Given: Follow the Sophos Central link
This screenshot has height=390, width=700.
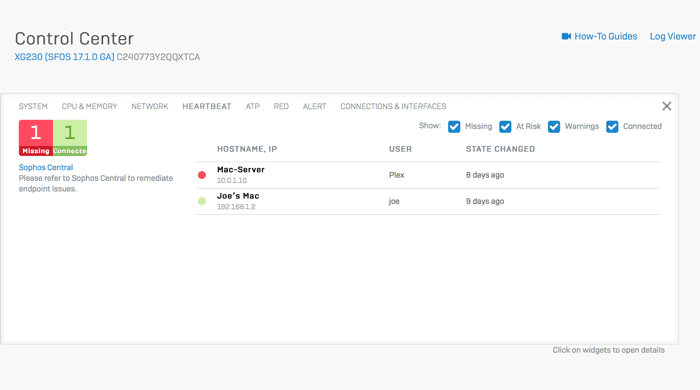Looking at the screenshot, I should click(46, 167).
